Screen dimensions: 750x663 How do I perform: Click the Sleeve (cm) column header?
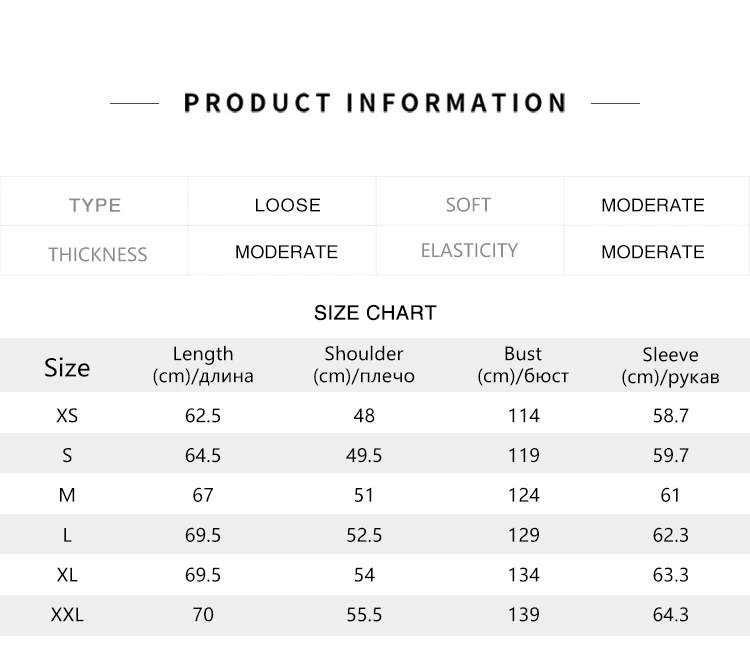(x=670, y=365)
